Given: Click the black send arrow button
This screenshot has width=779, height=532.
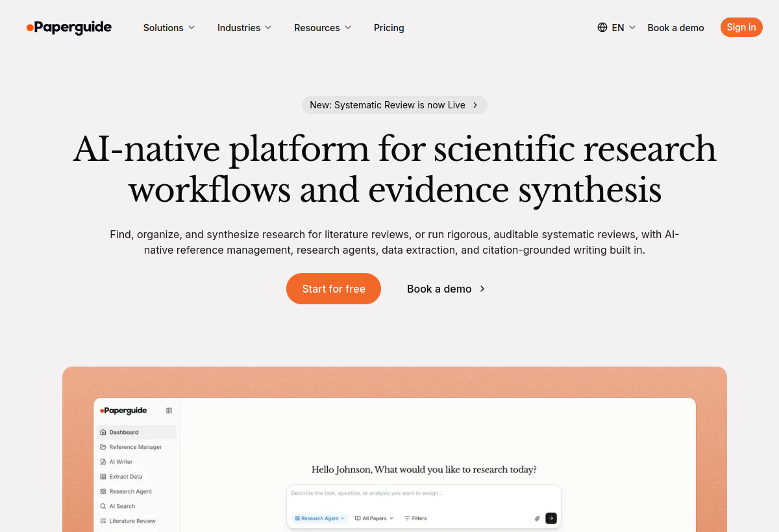Looking at the screenshot, I should (x=551, y=518).
